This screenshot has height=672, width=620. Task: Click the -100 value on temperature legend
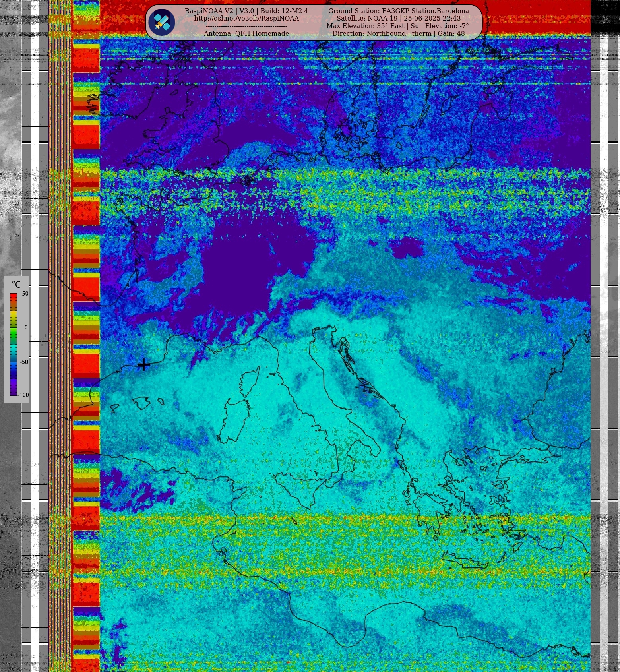click(x=23, y=395)
